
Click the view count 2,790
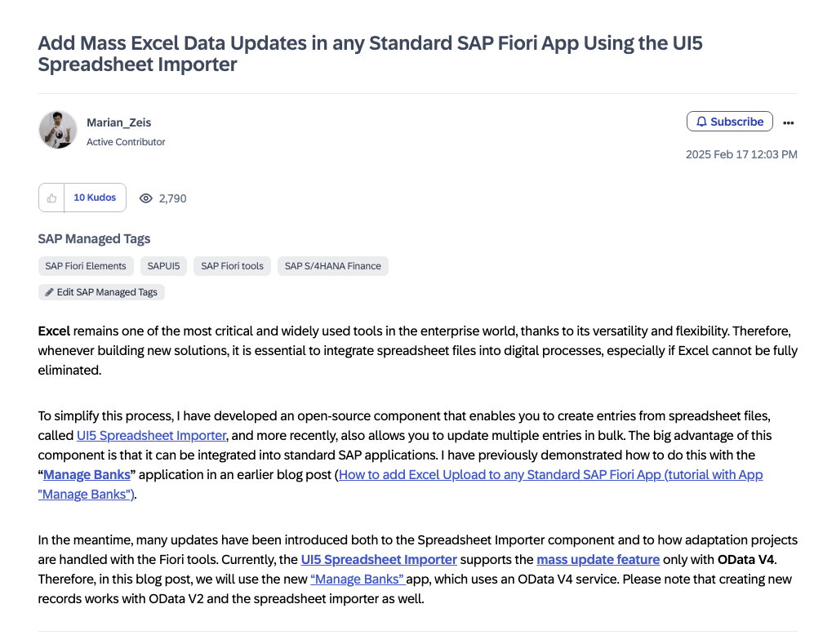pyautogui.click(x=172, y=198)
